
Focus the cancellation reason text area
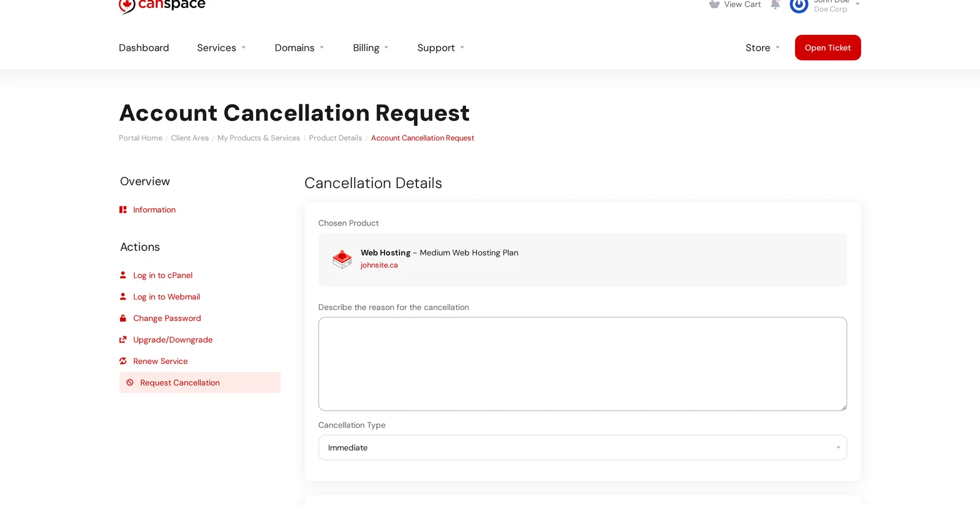pos(582,364)
